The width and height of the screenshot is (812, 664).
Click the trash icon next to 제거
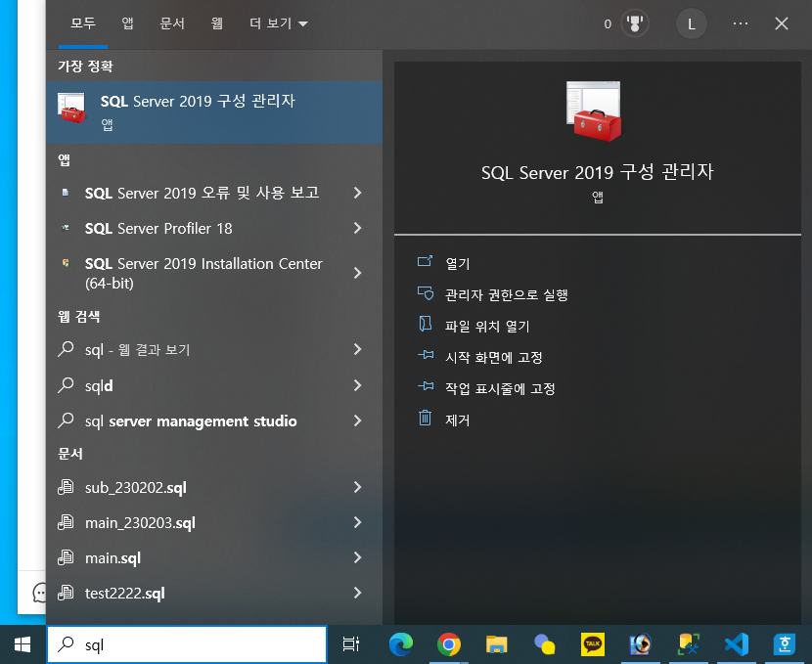(x=426, y=418)
